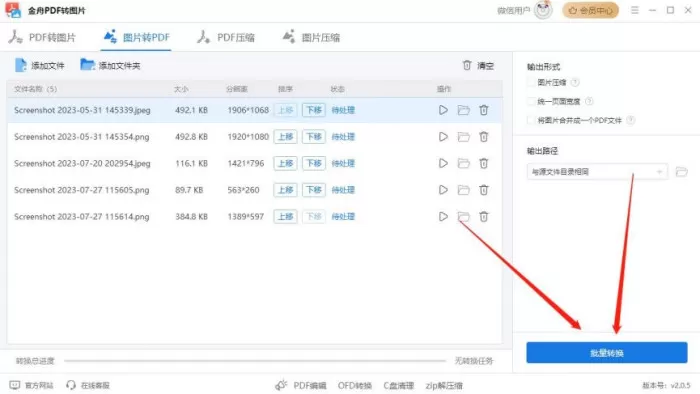Delete Screenshot 2023-05-31 145339.jpeg with trash icon

[483, 110]
